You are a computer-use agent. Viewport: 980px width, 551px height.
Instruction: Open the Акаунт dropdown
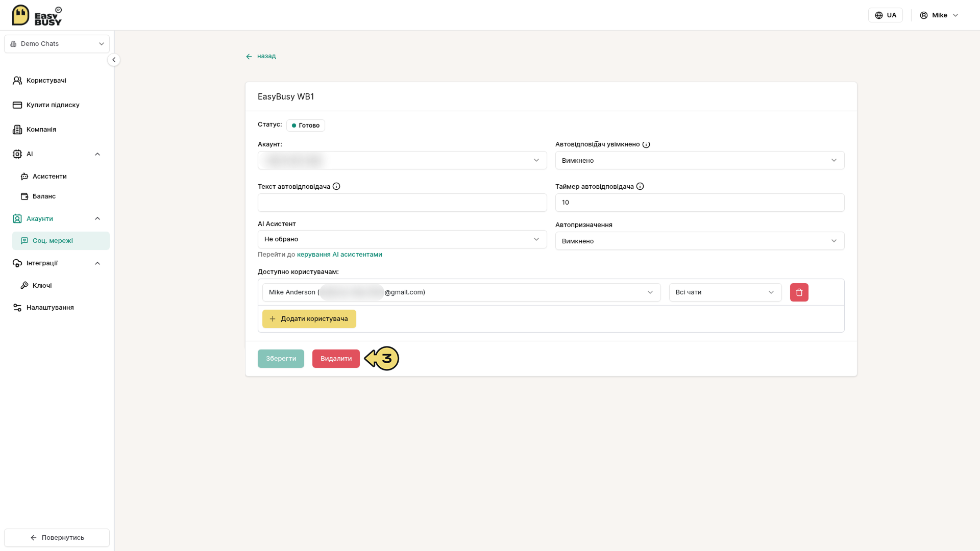[402, 160]
